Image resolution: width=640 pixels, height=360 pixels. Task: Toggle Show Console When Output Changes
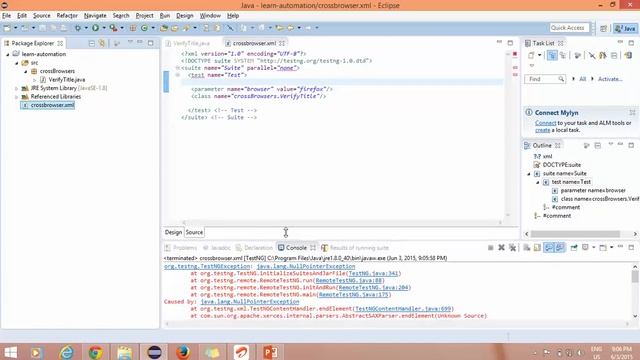click(549, 248)
